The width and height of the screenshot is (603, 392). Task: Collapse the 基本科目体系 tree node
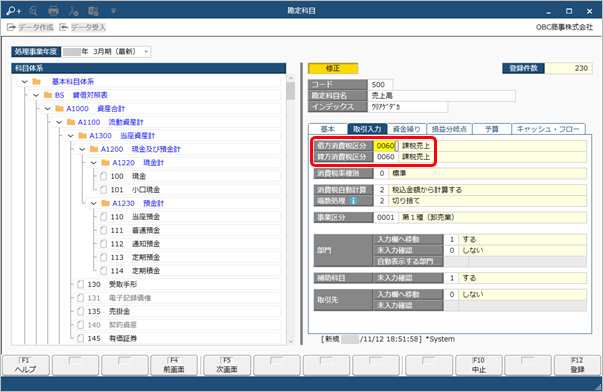tap(25, 82)
